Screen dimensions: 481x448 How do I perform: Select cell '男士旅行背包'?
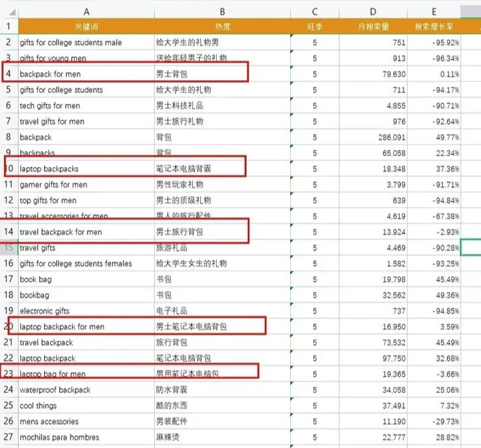tap(222, 232)
